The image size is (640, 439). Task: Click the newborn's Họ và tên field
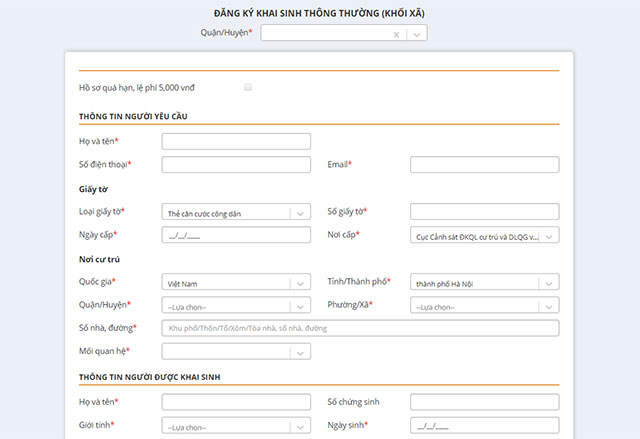pos(236,402)
